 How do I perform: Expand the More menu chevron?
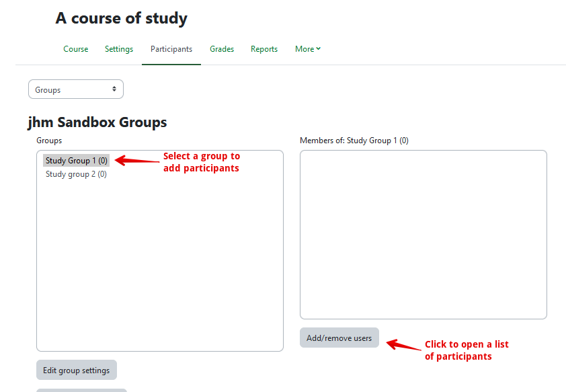tap(318, 48)
